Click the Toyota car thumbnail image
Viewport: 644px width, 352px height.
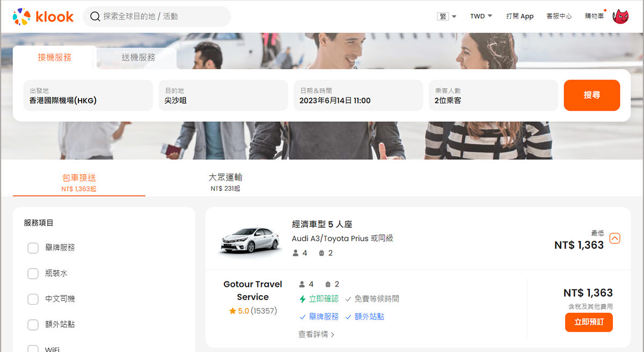pos(250,240)
